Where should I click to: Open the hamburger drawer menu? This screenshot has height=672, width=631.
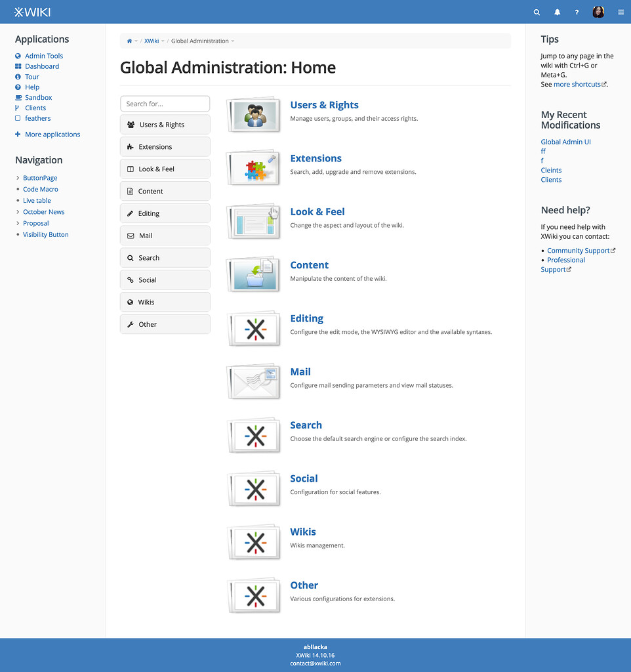[621, 12]
